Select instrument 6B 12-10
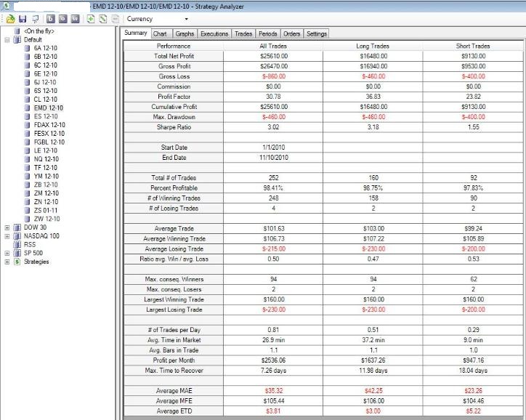This screenshot has width=526, height=420. (x=46, y=57)
